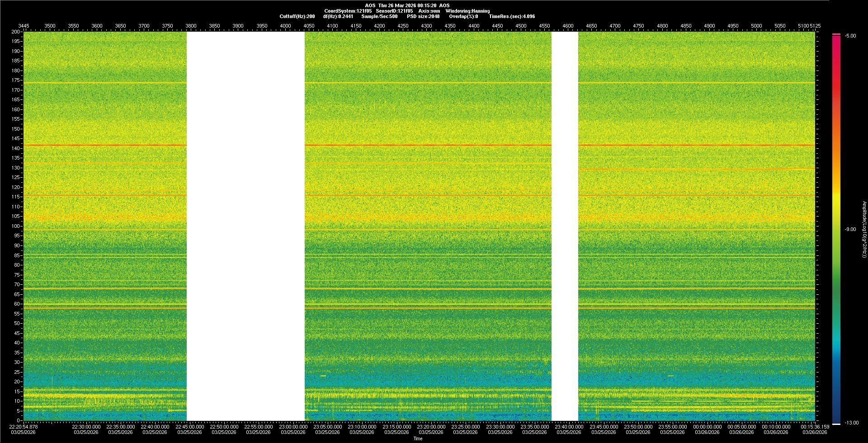Viewport: 868px width, 443px height.
Task: Click the Windowing:Hanning header text
Action: coord(467,11)
